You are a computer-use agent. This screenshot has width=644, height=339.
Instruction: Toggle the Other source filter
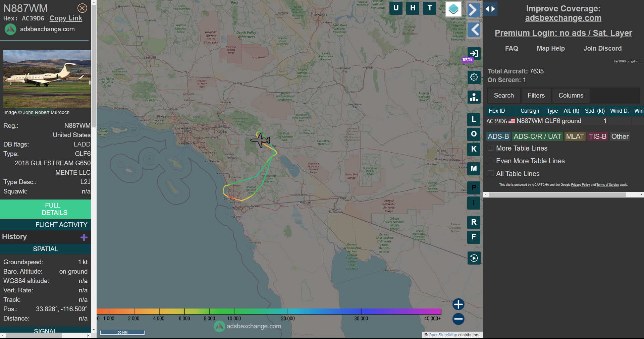coord(620,136)
